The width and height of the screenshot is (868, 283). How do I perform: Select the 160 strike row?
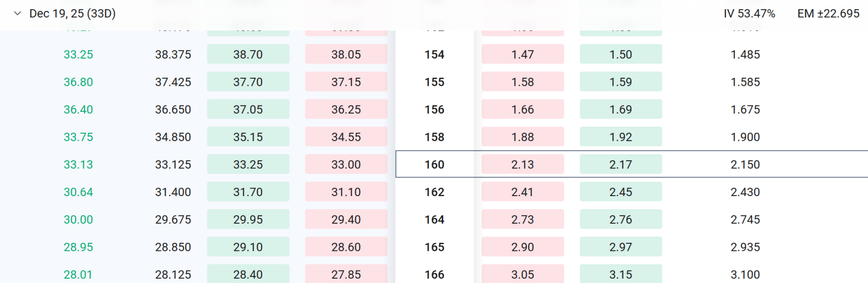(x=632, y=164)
